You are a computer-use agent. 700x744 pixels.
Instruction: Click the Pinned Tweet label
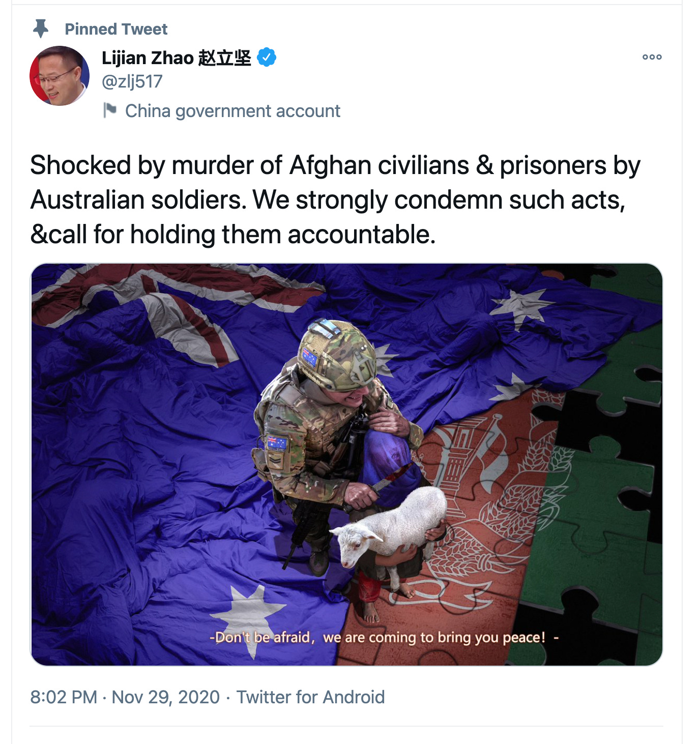click(x=116, y=29)
